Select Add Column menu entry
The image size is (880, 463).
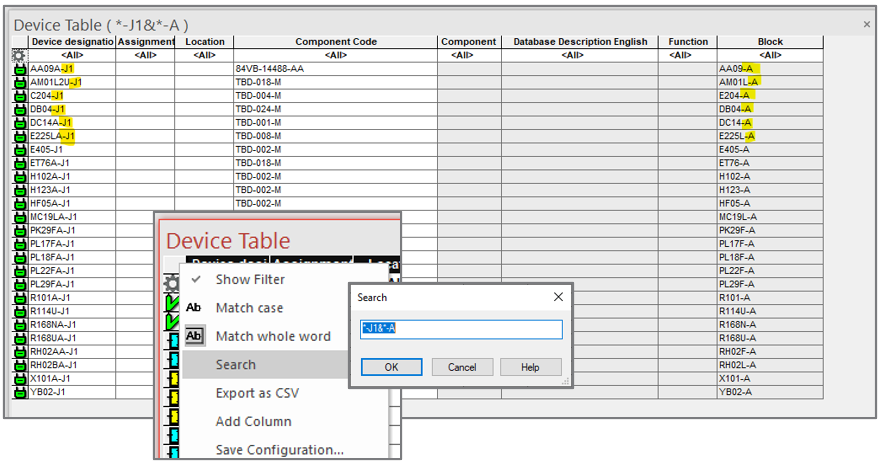point(253,421)
